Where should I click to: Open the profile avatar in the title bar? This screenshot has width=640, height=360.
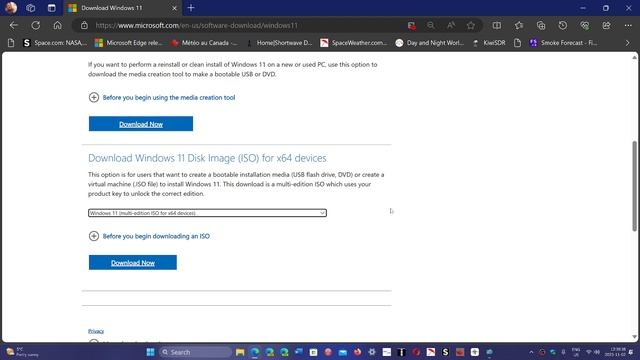[11, 8]
